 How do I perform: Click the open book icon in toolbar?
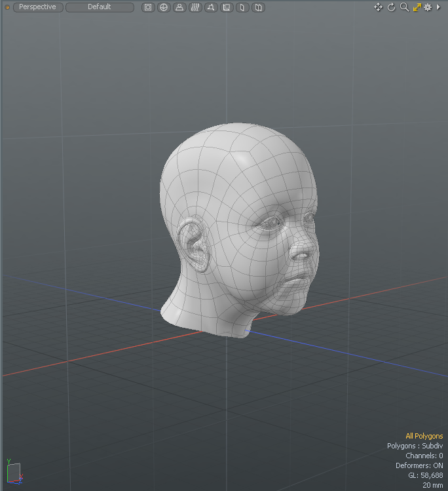(x=259, y=7)
